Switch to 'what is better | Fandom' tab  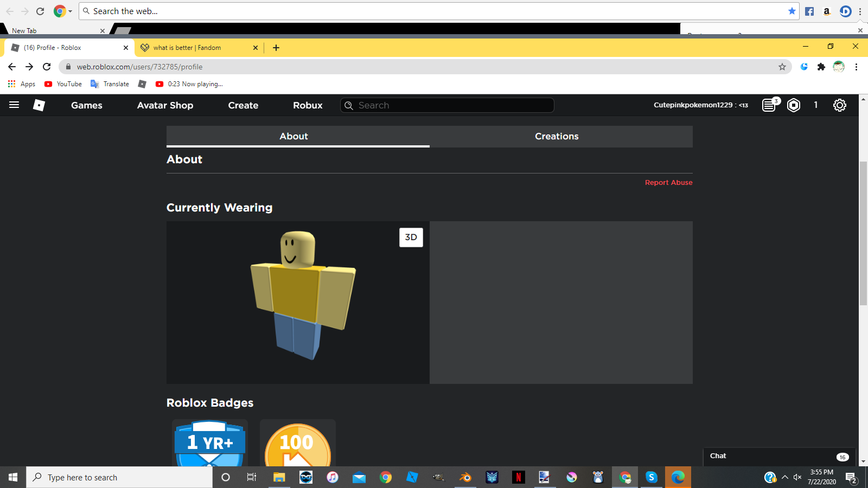click(x=199, y=48)
